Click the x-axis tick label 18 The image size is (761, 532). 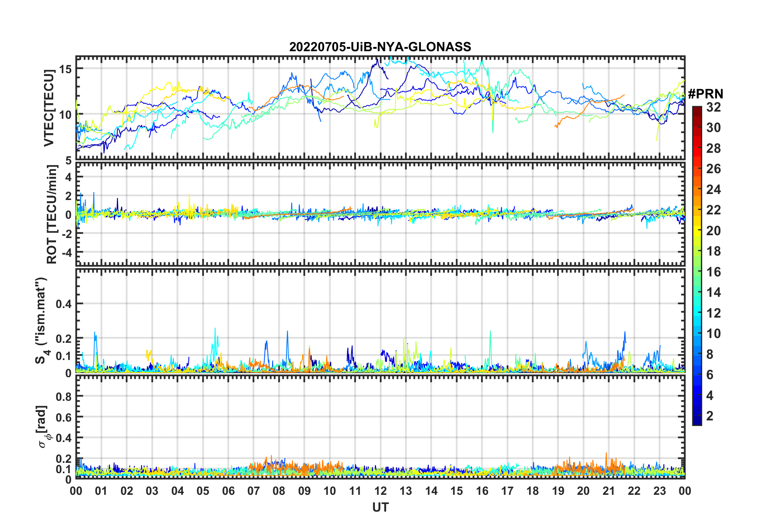pyautogui.click(x=533, y=491)
